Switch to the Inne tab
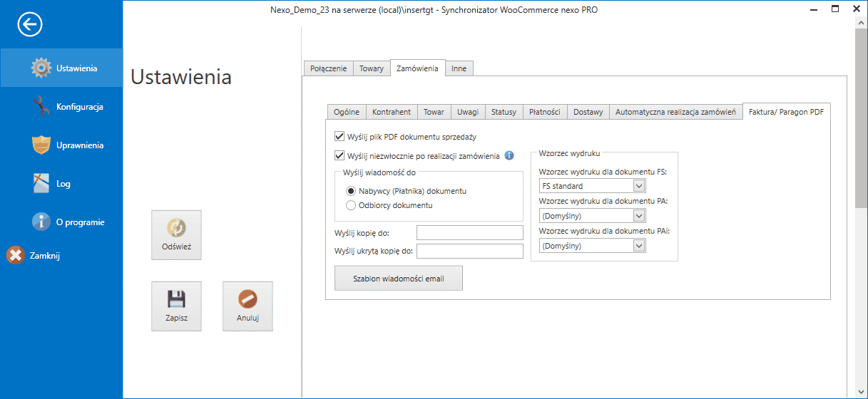This screenshot has width=868, height=399. 459,68
